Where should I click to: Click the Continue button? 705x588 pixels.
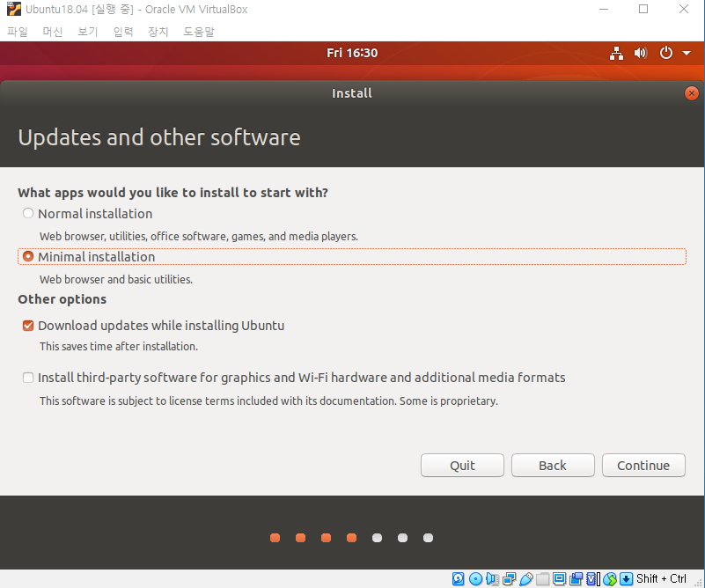point(643,466)
